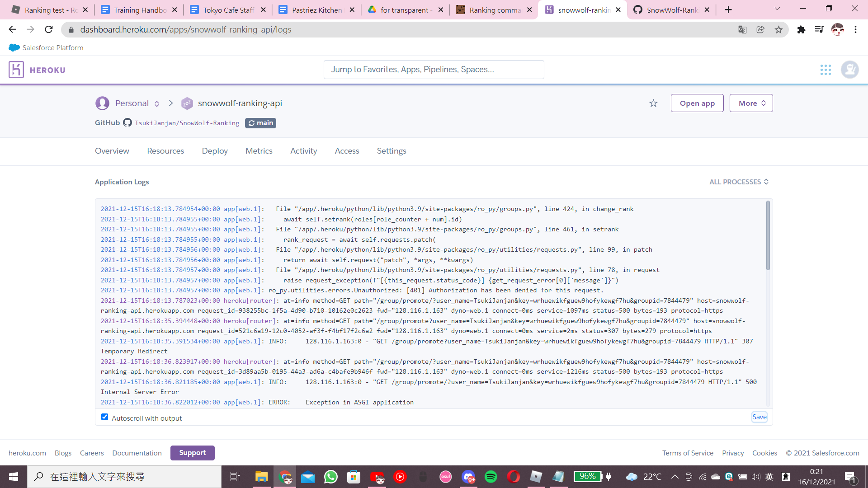The height and width of the screenshot is (488, 868).
Task: Expand the Personal account switcher
Action: pyautogui.click(x=157, y=103)
